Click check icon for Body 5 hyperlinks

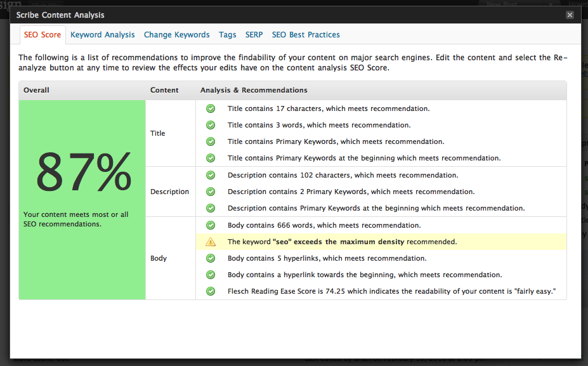pos(211,258)
